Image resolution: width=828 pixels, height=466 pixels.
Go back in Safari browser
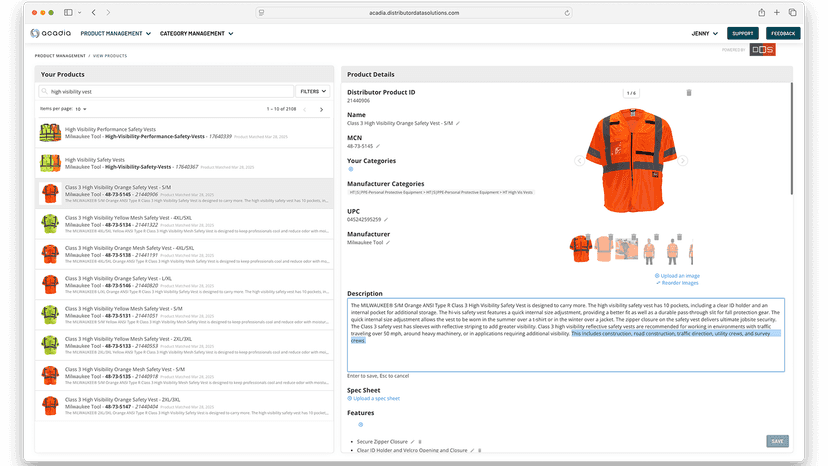[x=93, y=12]
